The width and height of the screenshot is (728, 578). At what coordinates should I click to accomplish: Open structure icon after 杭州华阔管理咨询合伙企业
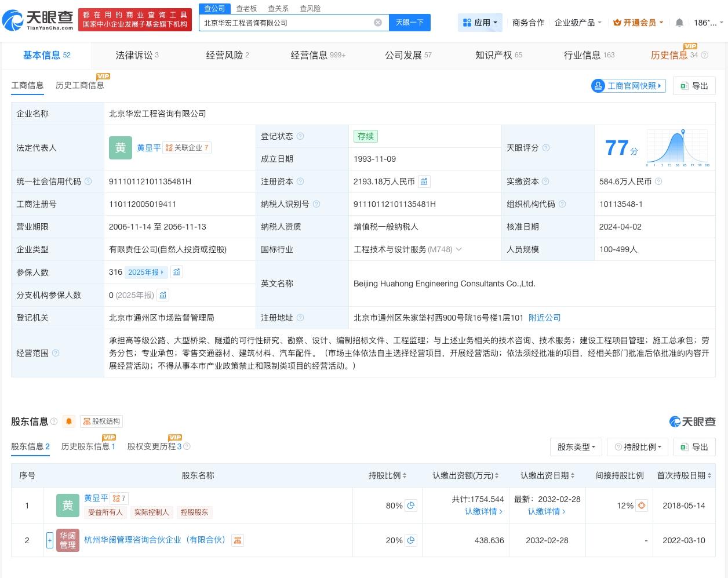238,540
